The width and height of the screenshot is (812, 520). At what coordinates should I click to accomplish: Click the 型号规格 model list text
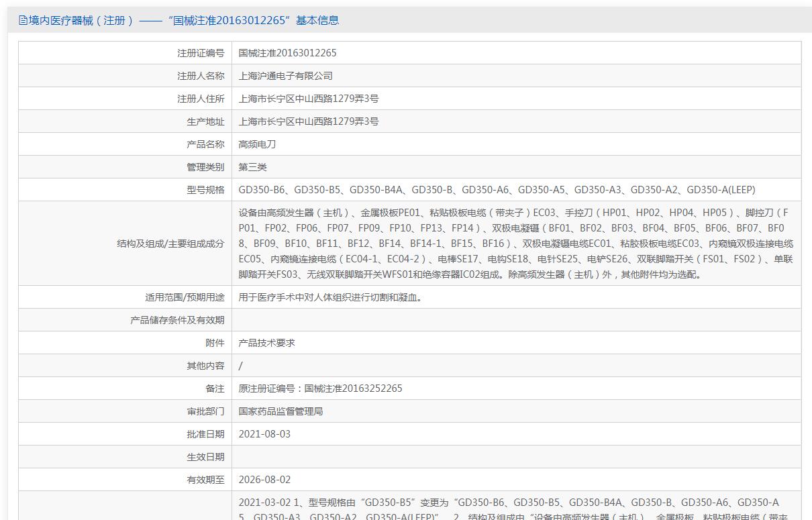pos(497,190)
